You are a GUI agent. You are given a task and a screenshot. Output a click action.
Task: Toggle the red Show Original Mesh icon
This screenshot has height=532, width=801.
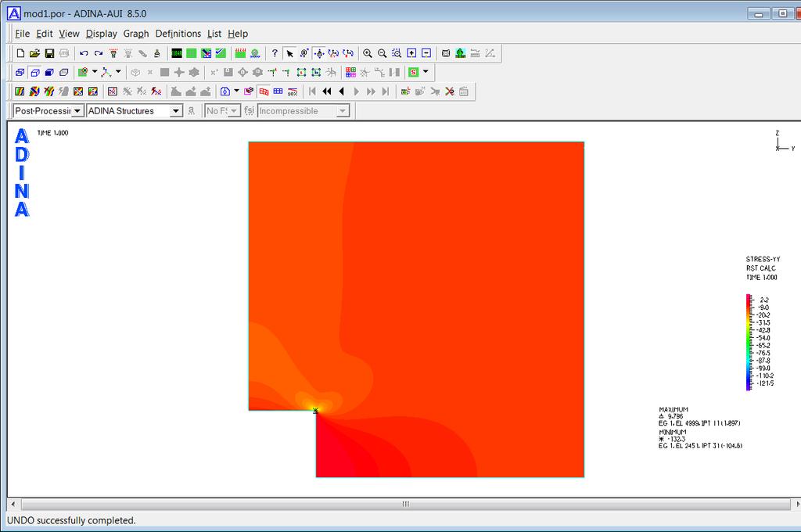pyautogui.click(x=264, y=92)
